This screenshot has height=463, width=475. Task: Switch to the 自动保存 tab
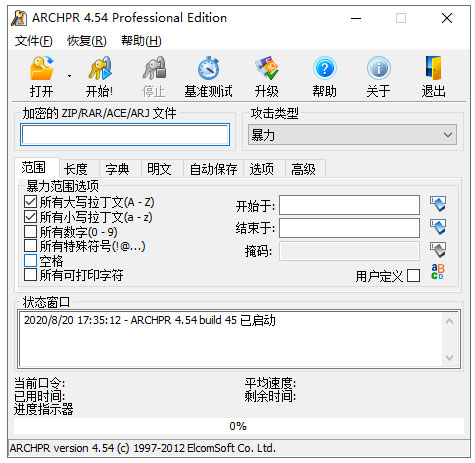[213, 169]
